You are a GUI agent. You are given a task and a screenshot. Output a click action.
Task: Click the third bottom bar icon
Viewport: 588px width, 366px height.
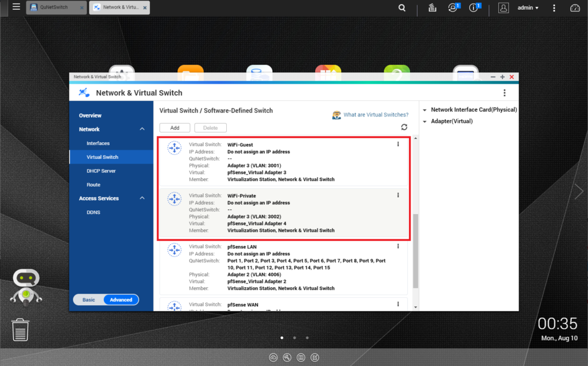click(x=301, y=358)
